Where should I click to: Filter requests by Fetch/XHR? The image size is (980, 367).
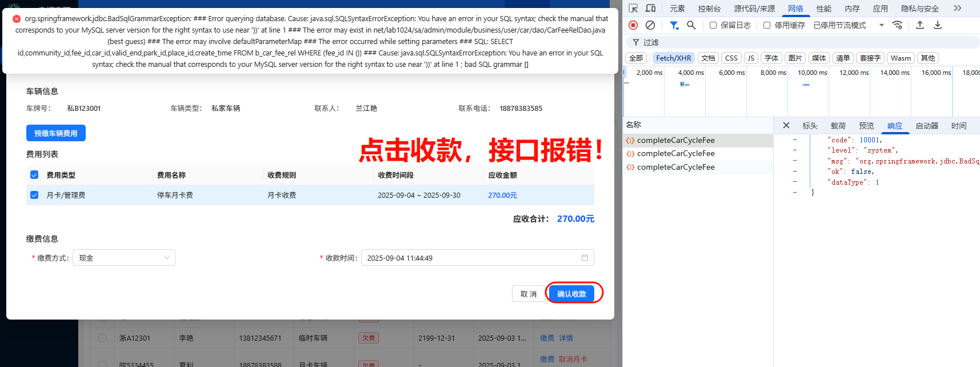click(674, 58)
